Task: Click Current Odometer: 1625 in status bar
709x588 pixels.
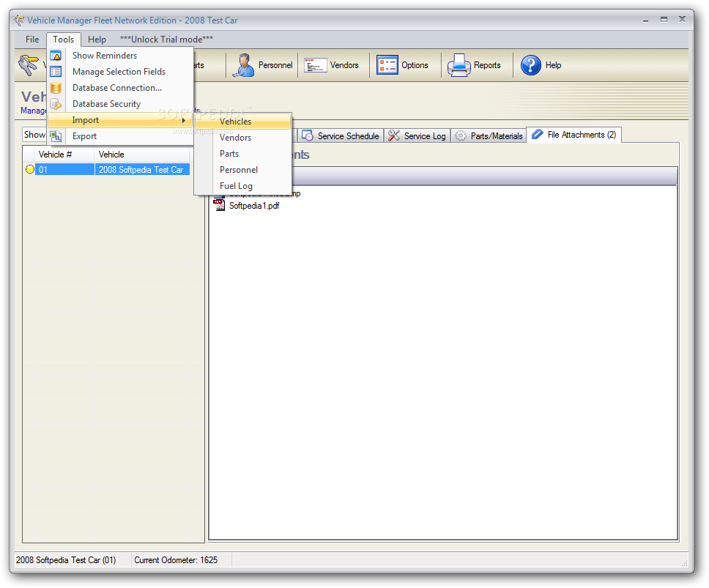Action: pos(176,560)
